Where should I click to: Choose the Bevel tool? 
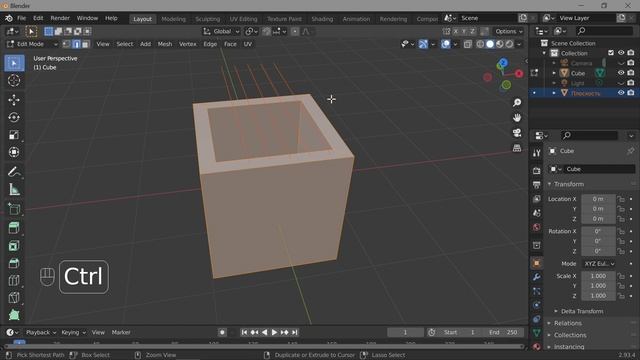[x=14, y=263]
